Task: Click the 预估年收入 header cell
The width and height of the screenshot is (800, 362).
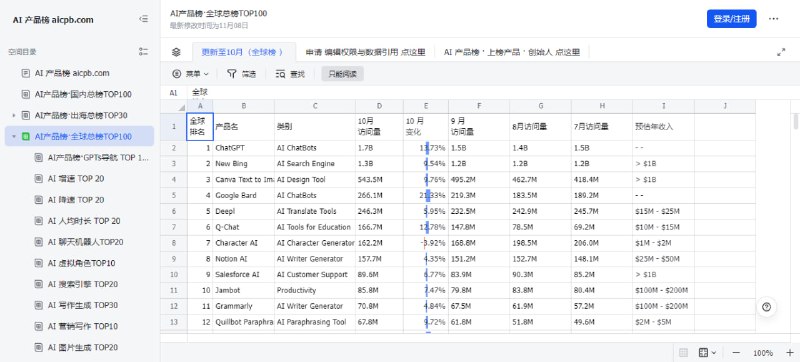Action: [663, 126]
